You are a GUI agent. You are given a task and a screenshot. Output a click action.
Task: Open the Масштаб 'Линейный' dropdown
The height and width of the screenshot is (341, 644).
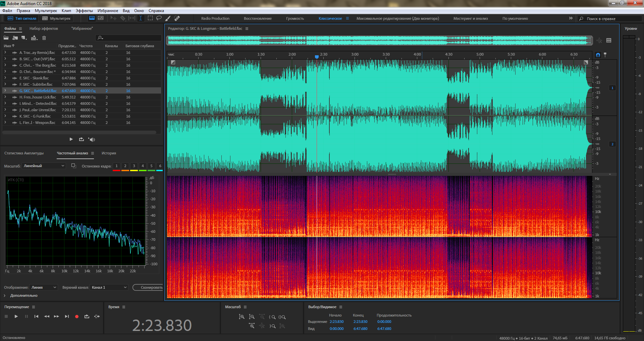[44, 166]
